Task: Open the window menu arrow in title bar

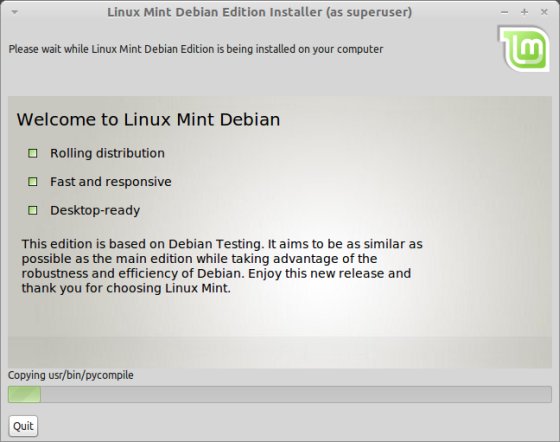Action: click(15, 12)
